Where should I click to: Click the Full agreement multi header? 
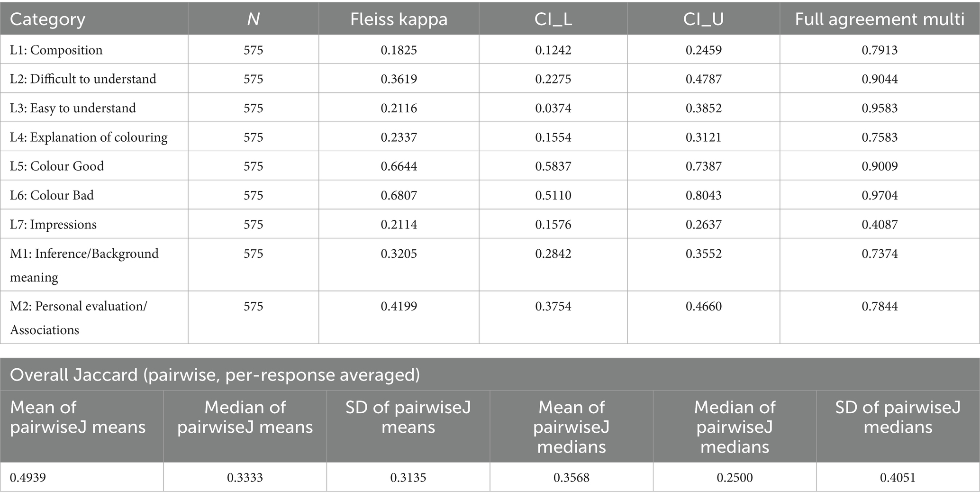point(879,19)
